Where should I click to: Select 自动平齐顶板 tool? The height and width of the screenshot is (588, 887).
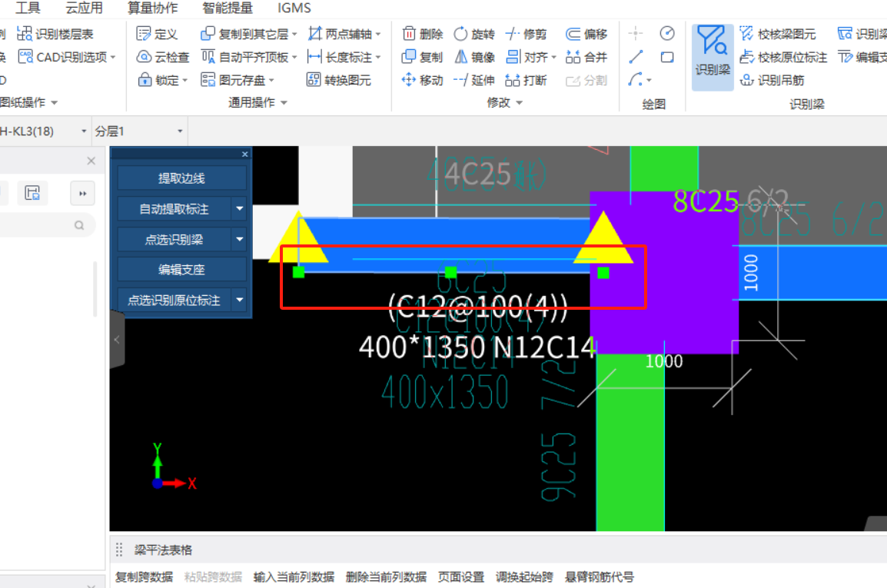pyautogui.click(x=248, y=57)
